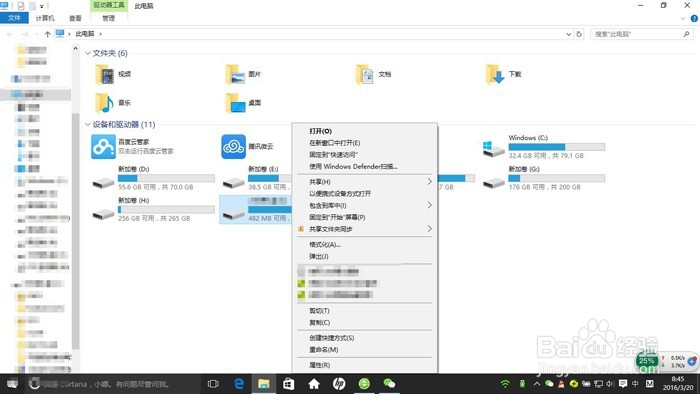Open the 文件 ribbon tab
This screenshot has width=700, height=394.
tap(14, 18)
